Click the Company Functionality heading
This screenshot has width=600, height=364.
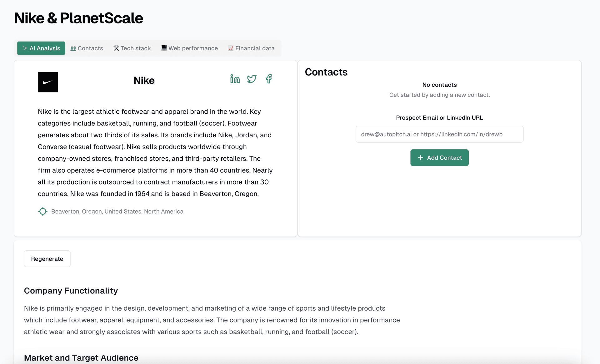(71, 291)
